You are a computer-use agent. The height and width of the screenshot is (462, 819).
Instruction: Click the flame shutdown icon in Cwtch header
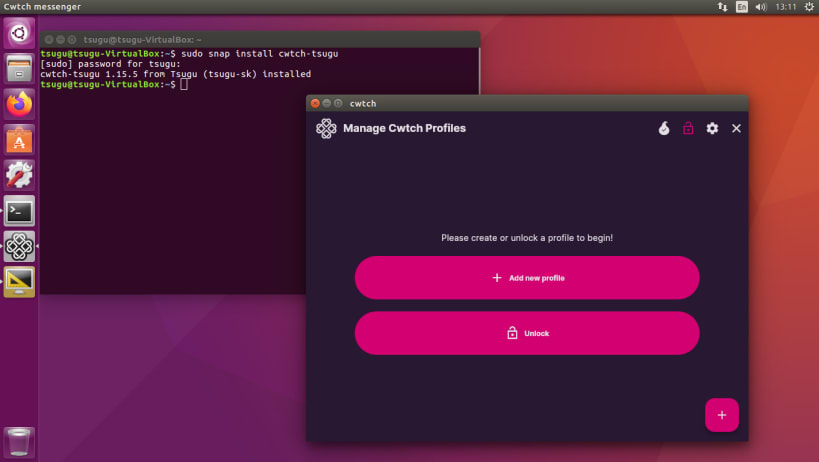point(664,128)
